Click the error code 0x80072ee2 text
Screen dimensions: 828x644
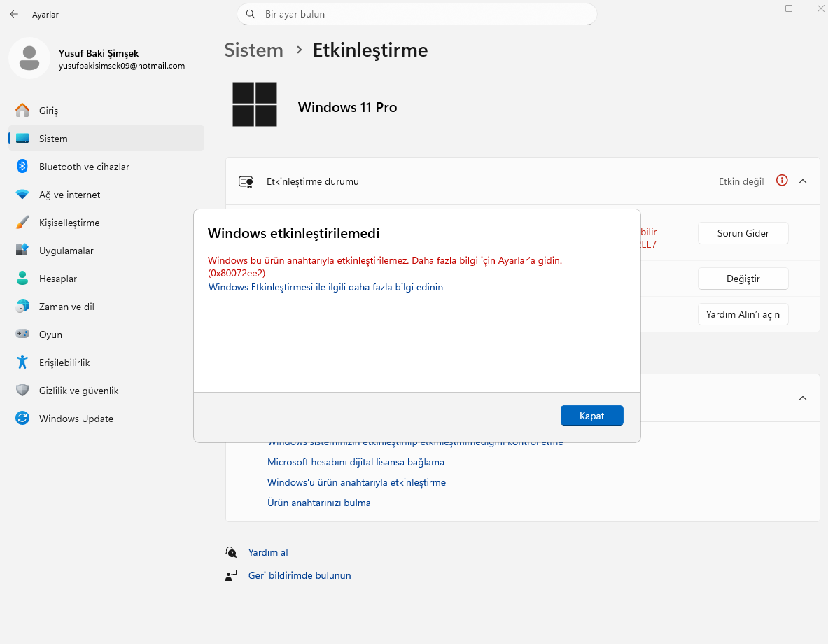(237, 273)
